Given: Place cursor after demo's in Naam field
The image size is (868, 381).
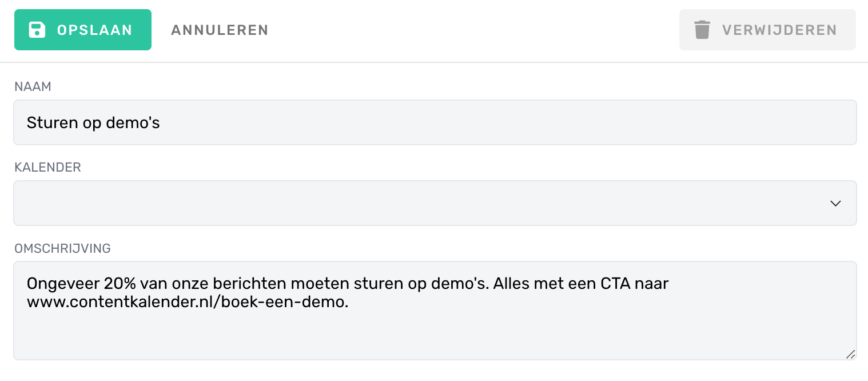Looking at the screenshot, I should 161,122.
